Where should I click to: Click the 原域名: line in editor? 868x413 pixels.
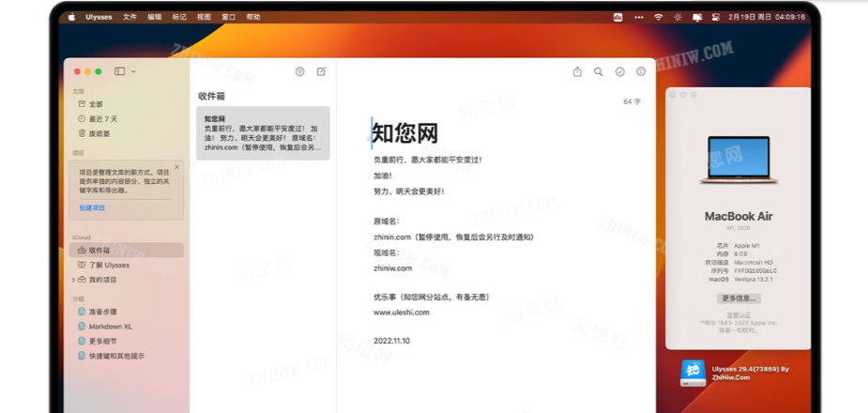click(387, 222)
